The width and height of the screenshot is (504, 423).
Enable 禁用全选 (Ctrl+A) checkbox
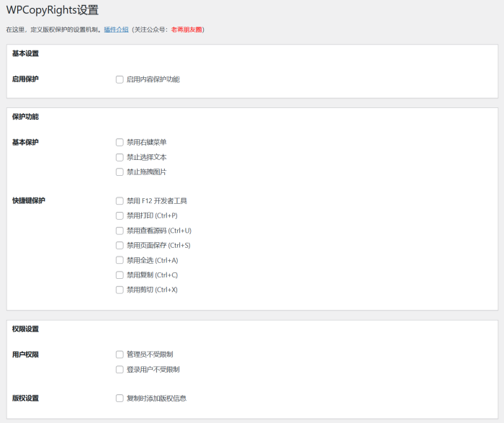pos(120,260)
